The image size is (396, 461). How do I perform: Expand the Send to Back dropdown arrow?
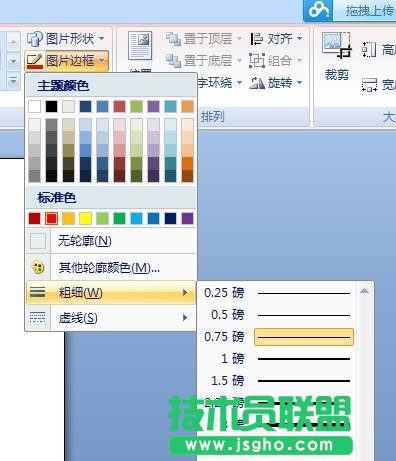click(x=239, y=61)
